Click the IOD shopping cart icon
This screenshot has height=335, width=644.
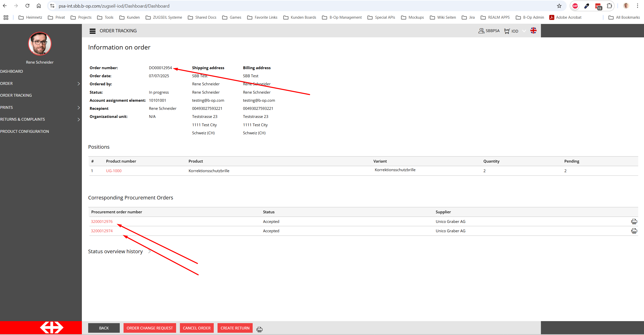click(x=507, y=31)
